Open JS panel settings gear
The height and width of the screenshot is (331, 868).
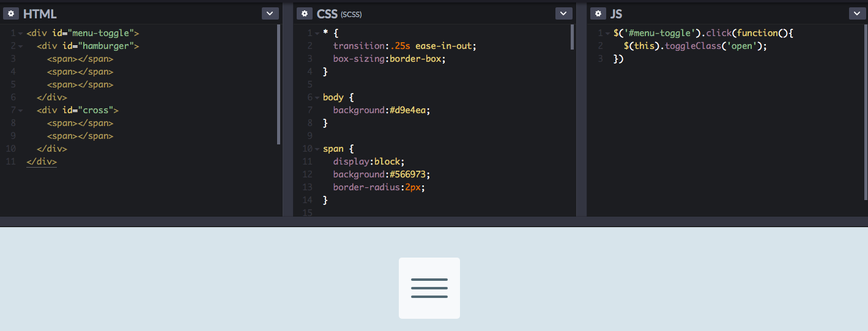pos(598,13)
